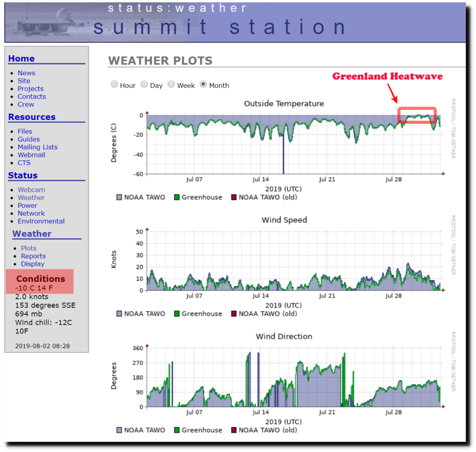Navigate to Mailing Lists
The image size is (476, 452).
pyautogui.click(x=37, y=147)
